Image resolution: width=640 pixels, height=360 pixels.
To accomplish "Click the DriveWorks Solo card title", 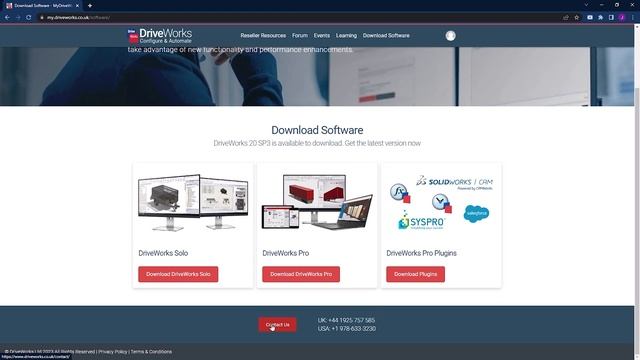I will [x=163, y=253].
